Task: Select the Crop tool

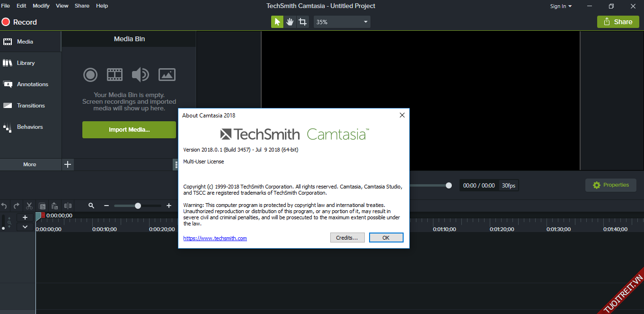Action: (x=302, y=22)
